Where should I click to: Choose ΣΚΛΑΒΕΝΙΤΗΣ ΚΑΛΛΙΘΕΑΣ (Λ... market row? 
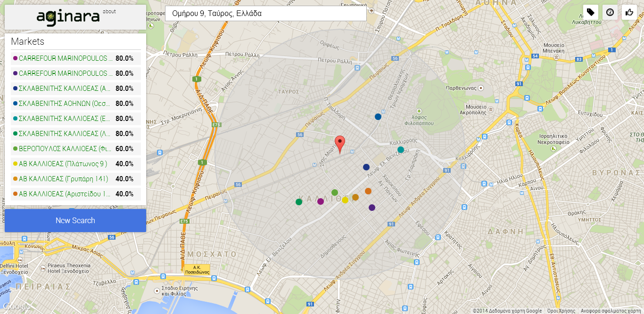point(76,134)
